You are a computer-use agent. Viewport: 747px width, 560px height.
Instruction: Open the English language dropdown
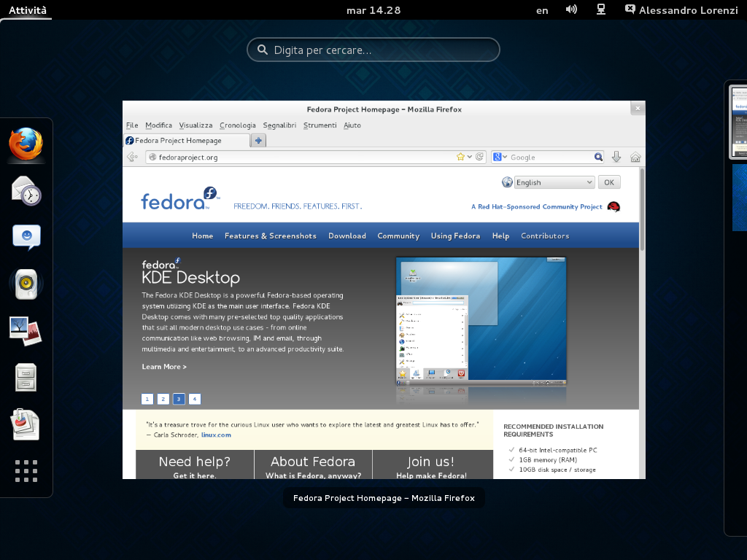(x=554, y=182)
